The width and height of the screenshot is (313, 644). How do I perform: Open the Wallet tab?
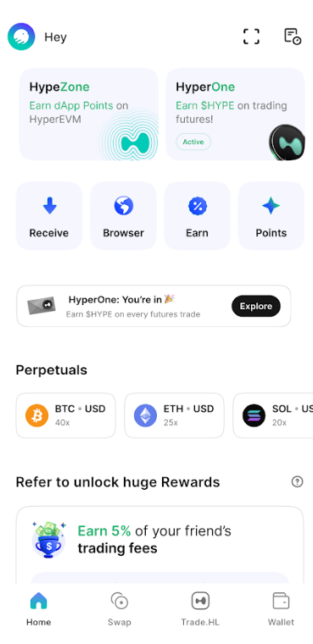coord(281,609)
